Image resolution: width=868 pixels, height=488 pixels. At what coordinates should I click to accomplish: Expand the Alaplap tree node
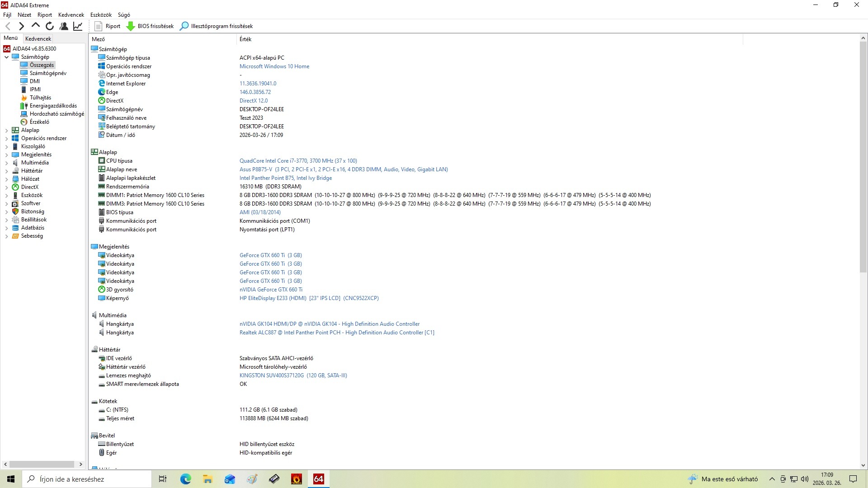coord(6,131)
